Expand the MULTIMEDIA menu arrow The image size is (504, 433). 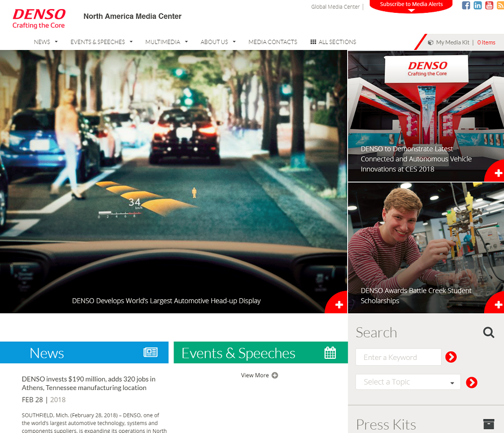pos(186,42)
